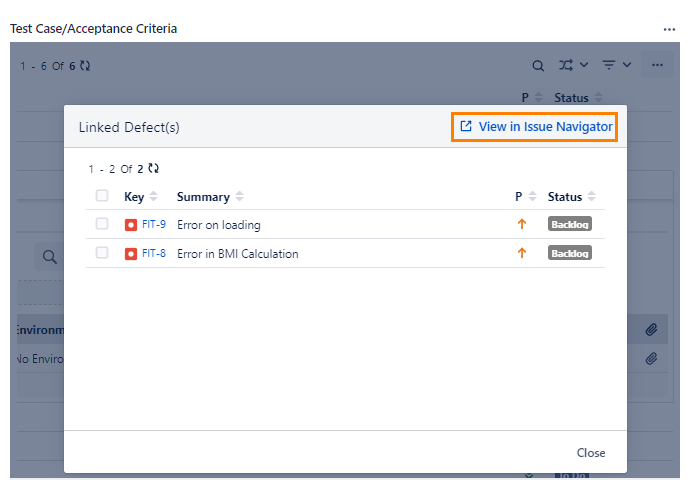
Task: Click the priority arrow of FIT-8
Action: point(522,253)
